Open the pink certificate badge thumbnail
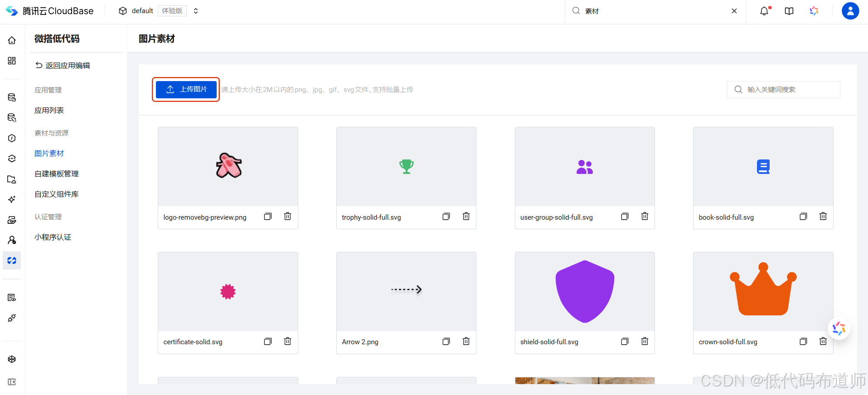 coord(228,291)
